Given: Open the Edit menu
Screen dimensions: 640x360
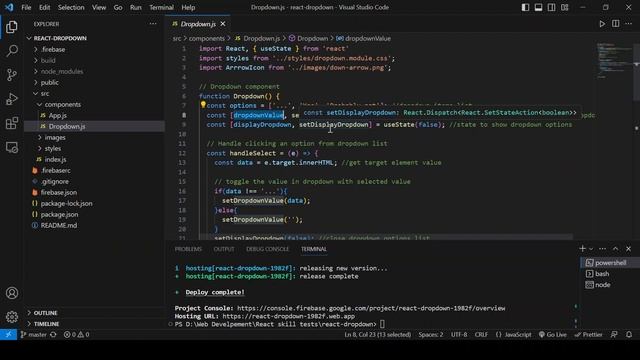Looking at the screenshot, I should [44, 7].
